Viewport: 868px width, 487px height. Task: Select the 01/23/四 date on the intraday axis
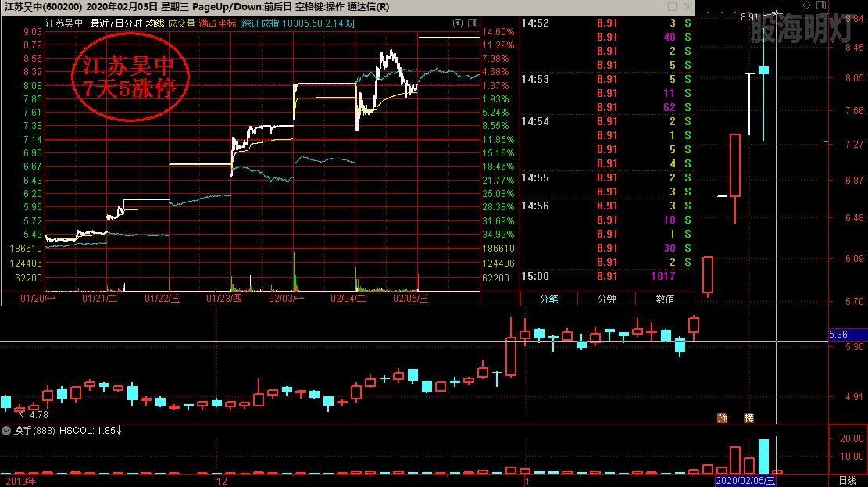(x=224, y=298)
